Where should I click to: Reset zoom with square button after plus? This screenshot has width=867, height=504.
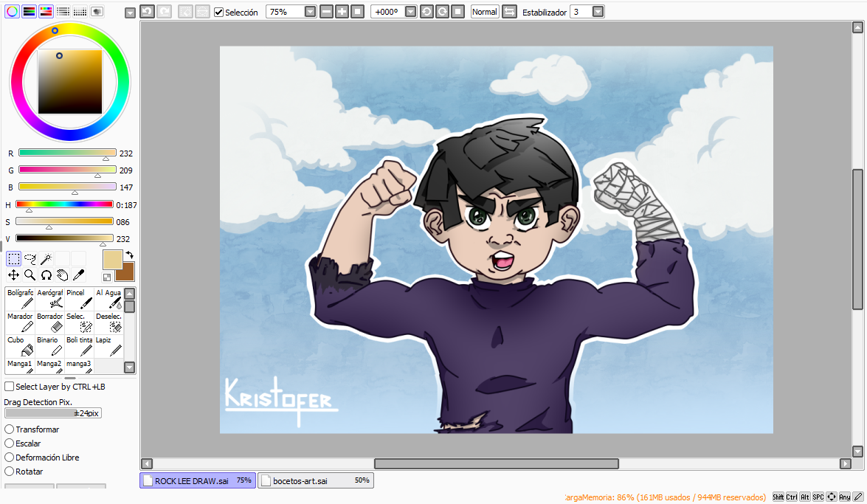click(357, 12)
